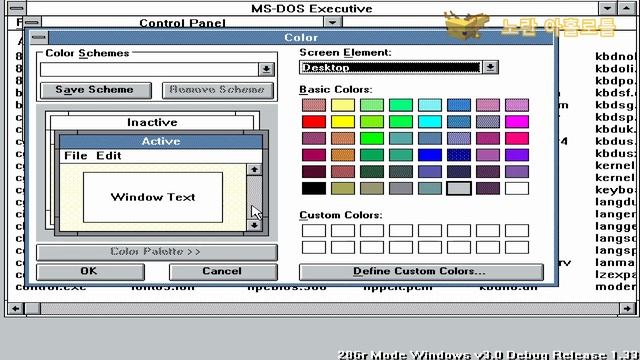Pick the pure green third-row swatch

coord(371,138)
